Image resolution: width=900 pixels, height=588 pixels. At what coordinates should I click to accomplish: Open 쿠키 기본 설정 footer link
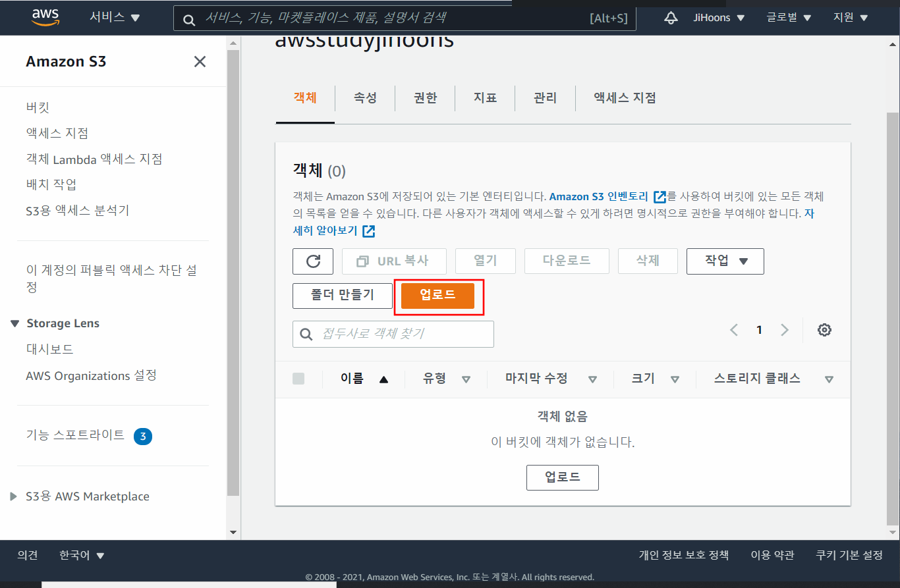click(849, 555)
